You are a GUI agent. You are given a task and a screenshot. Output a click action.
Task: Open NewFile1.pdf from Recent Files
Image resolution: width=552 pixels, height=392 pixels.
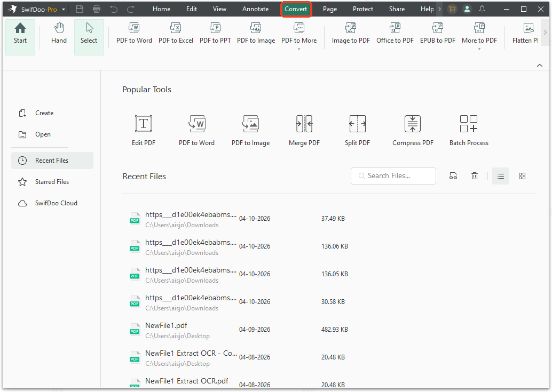click(x=165, y=325)
